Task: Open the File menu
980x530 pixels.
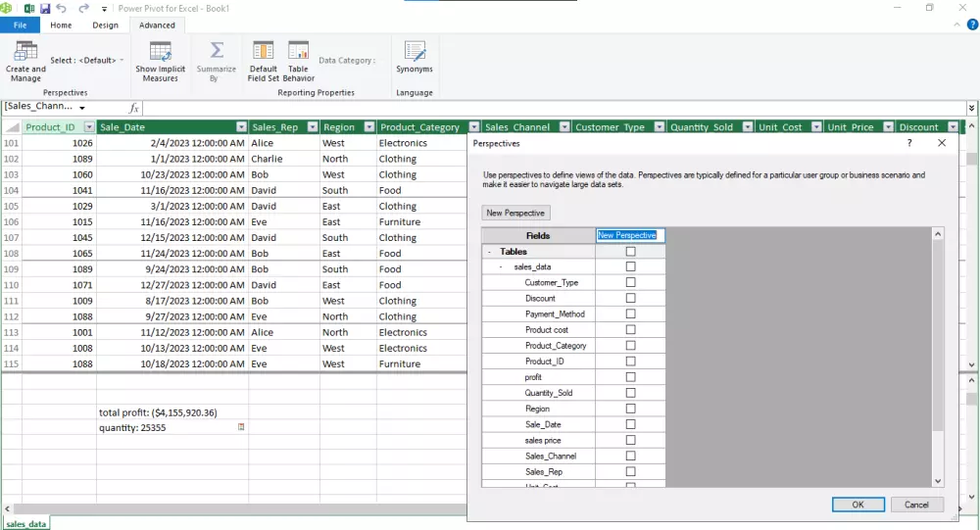Action: click(20, 25)
